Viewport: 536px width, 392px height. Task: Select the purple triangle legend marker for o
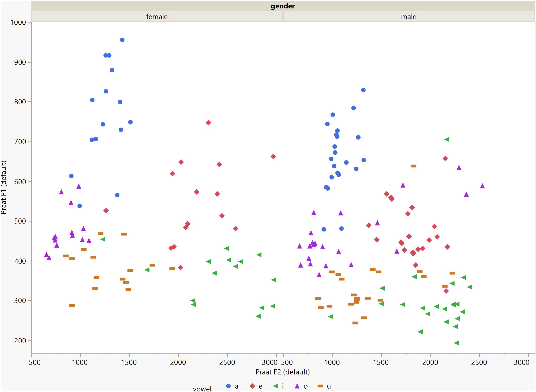(297, 386)
